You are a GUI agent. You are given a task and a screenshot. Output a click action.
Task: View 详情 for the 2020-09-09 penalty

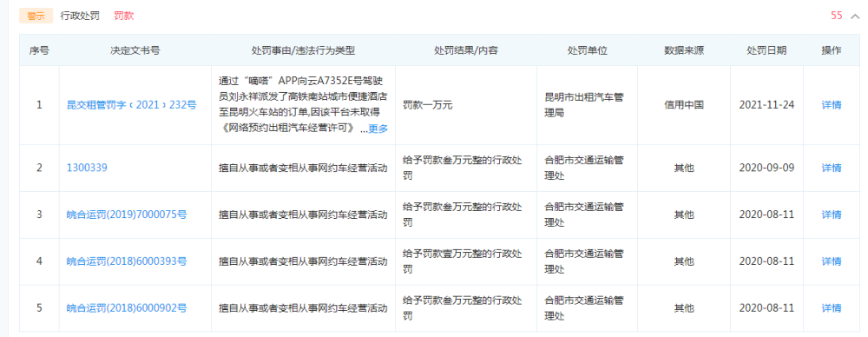coord(832,168)
